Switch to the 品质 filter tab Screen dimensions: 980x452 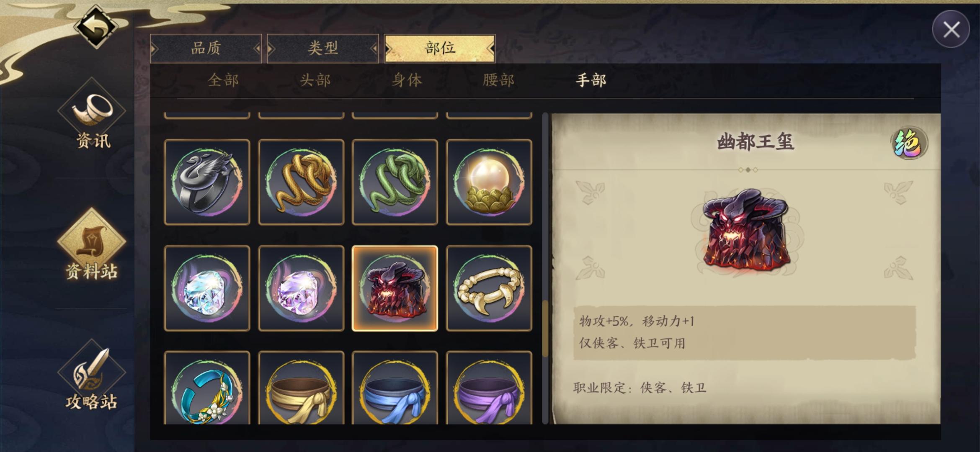click(206, 48)
